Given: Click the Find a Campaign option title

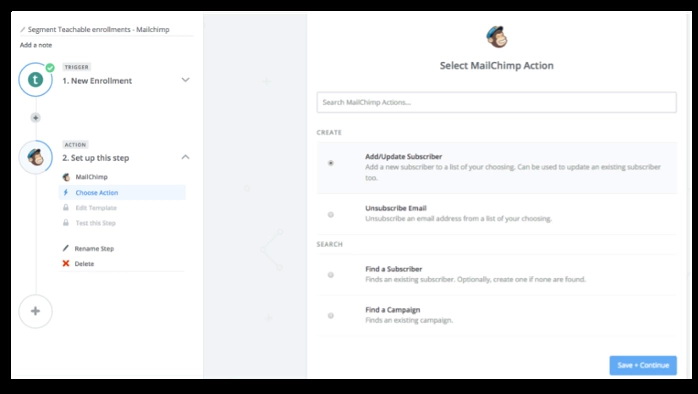Looking at the screenshot, I should 393,310.
